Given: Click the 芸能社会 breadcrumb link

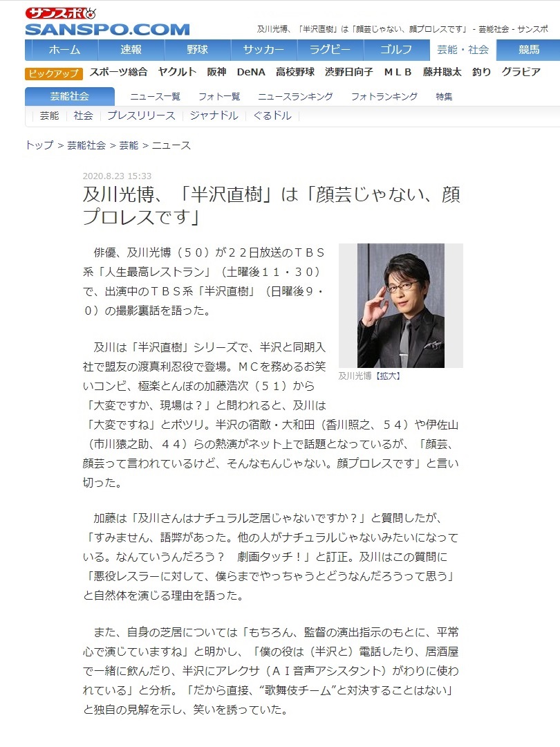Looking at the screenshot, I should (86, 145).
